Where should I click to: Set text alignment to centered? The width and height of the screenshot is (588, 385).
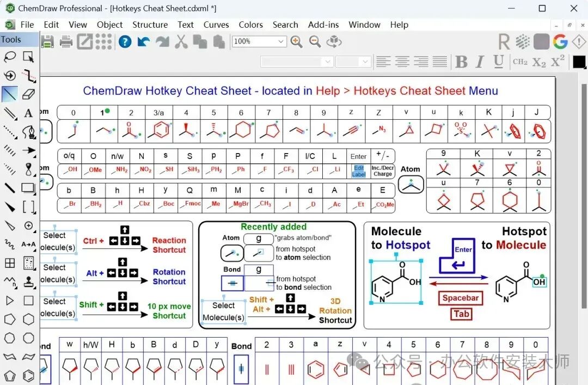pos(402,62)
